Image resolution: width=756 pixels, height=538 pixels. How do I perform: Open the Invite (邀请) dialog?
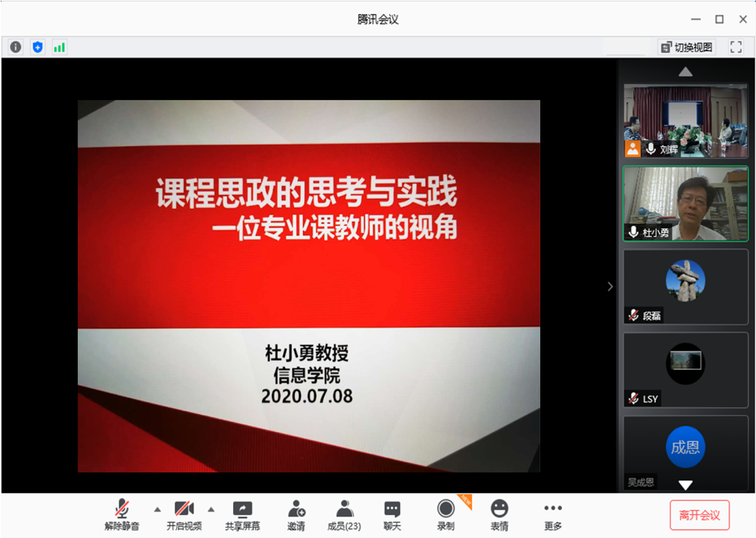296,515
